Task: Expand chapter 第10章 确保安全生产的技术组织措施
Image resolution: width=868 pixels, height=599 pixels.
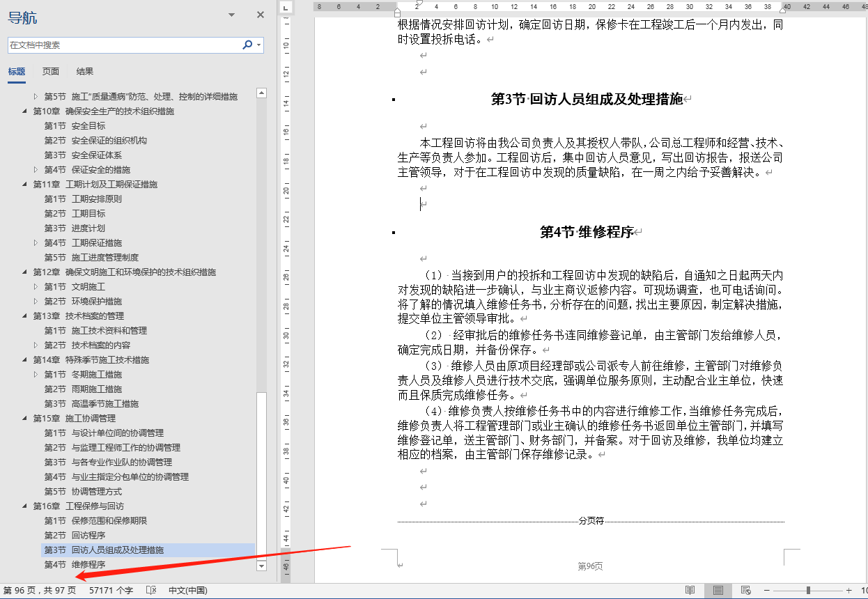Action: point(24,111)
